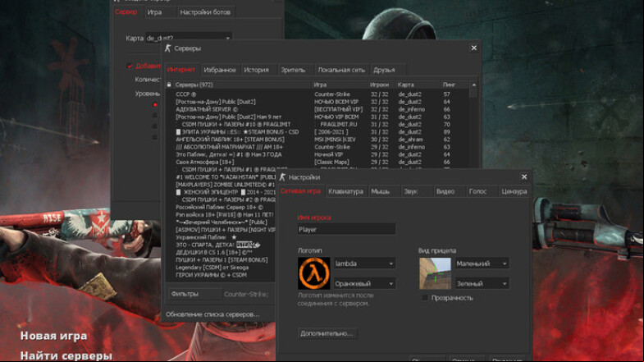Open the Зеленый crosshair color dropdown
Screen dimensions: 644x362
click(482, 283)
